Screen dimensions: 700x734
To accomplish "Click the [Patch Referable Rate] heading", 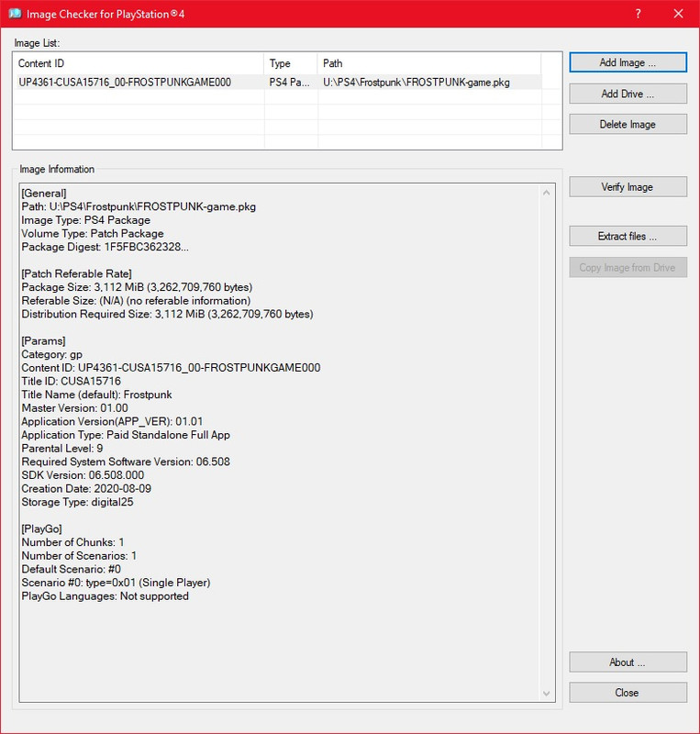I will coord(76,273).
